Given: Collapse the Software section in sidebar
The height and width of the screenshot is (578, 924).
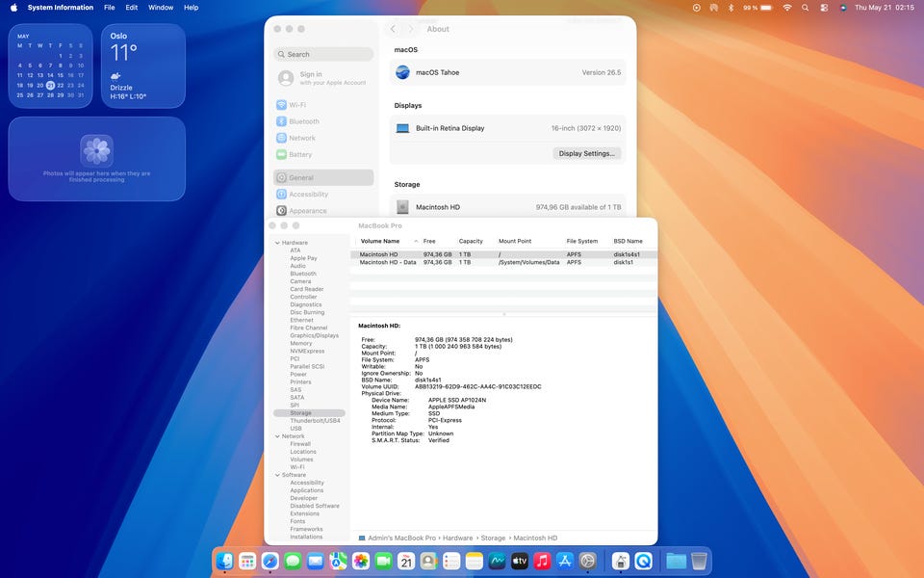Looking at the screenshot, I should coord(277,475).
